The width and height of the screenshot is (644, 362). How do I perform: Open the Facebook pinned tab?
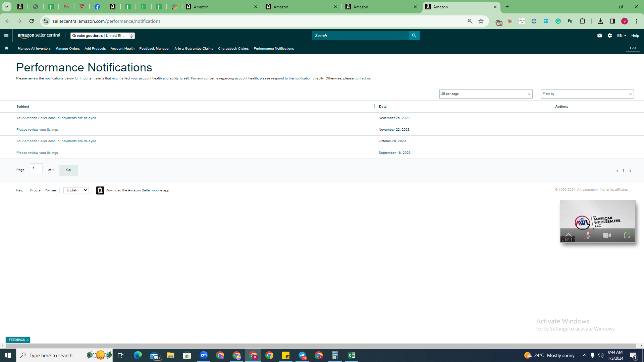pos(97,7)
